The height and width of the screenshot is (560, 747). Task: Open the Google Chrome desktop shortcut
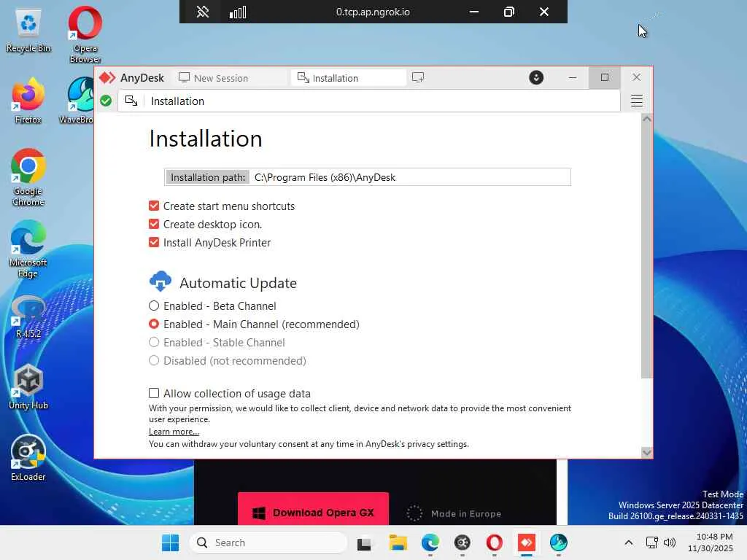[x=28, y=178]
